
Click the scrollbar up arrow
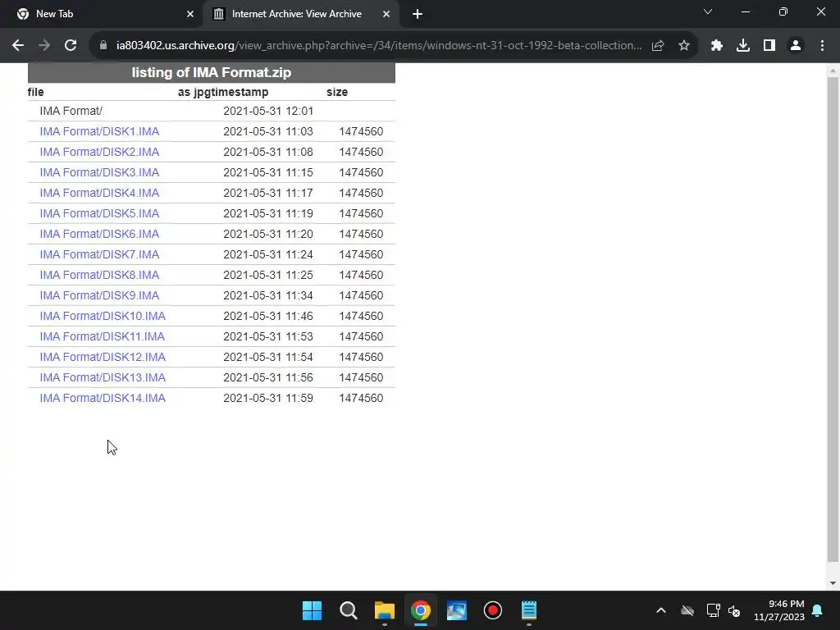833,71
